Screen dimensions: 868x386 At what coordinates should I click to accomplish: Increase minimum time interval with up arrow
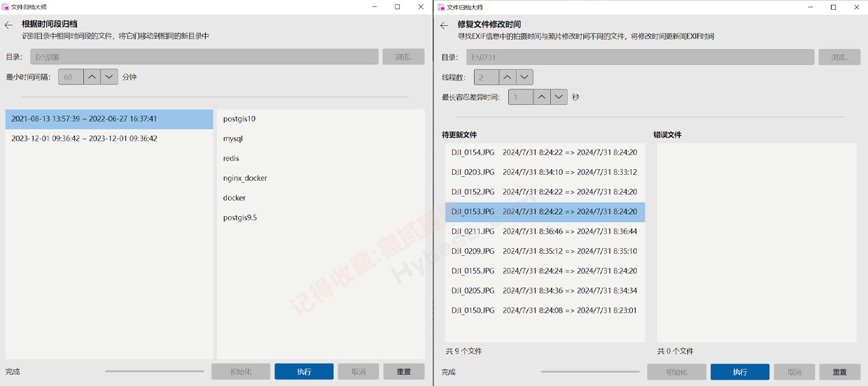[92, 77]
